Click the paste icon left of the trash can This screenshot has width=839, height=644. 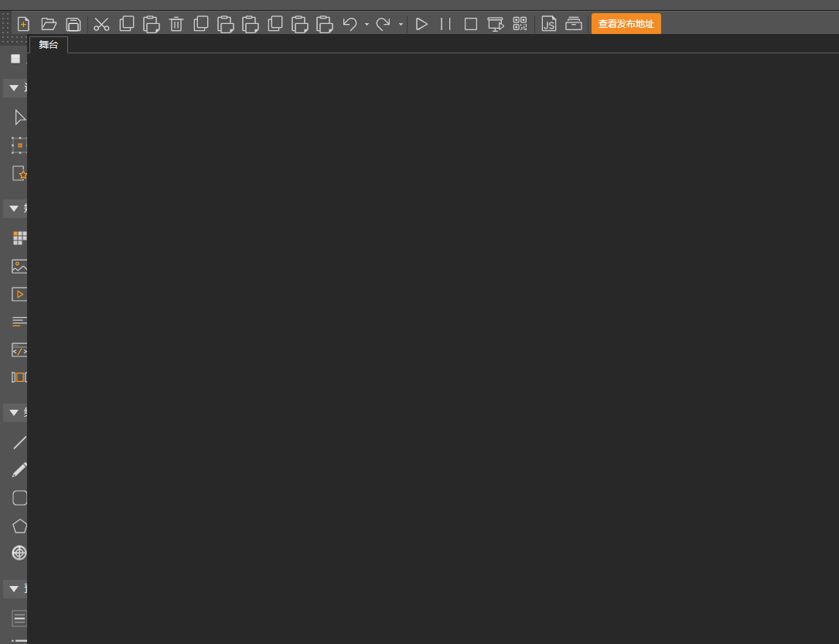tap(152, 25)
